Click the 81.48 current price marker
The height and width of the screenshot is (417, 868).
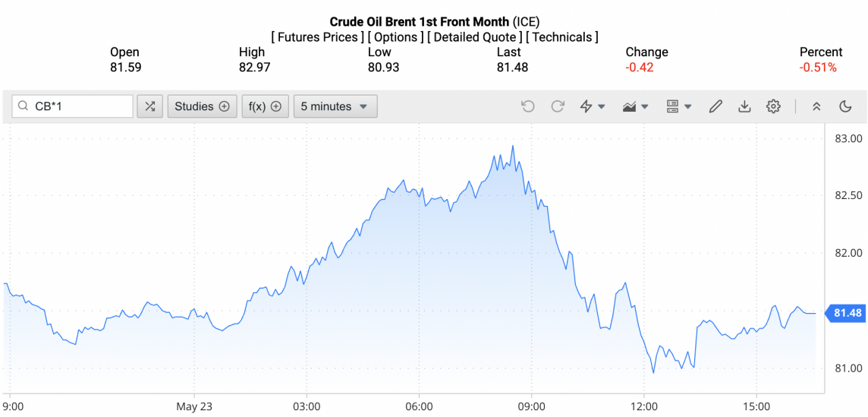pyautogui.click(x=846, y=313)
